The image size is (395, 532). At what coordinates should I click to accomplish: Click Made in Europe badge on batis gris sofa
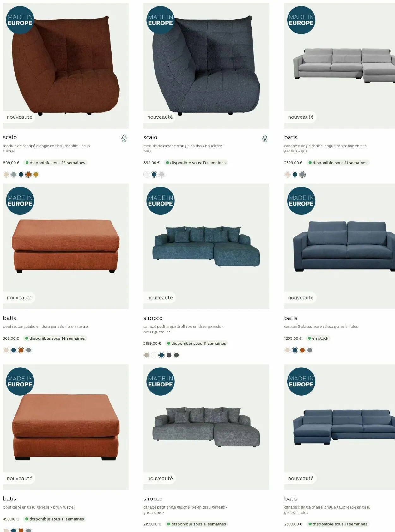click(x=301, y=20)
